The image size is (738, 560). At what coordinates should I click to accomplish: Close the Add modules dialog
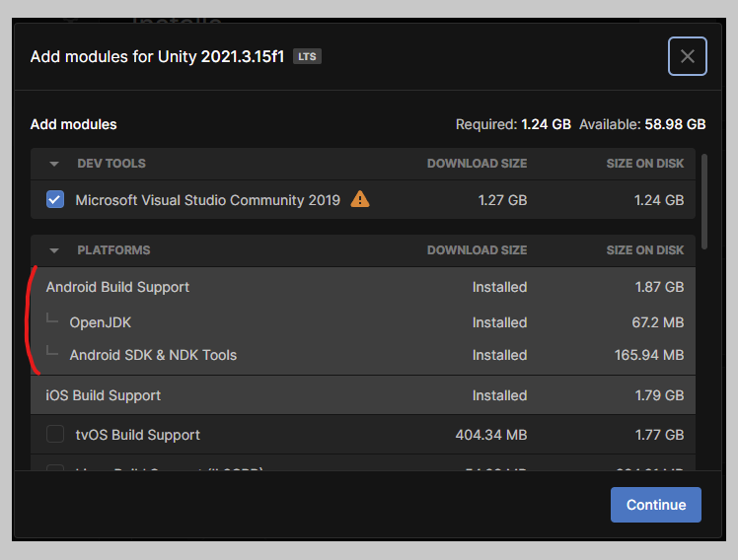coord(687,56)
